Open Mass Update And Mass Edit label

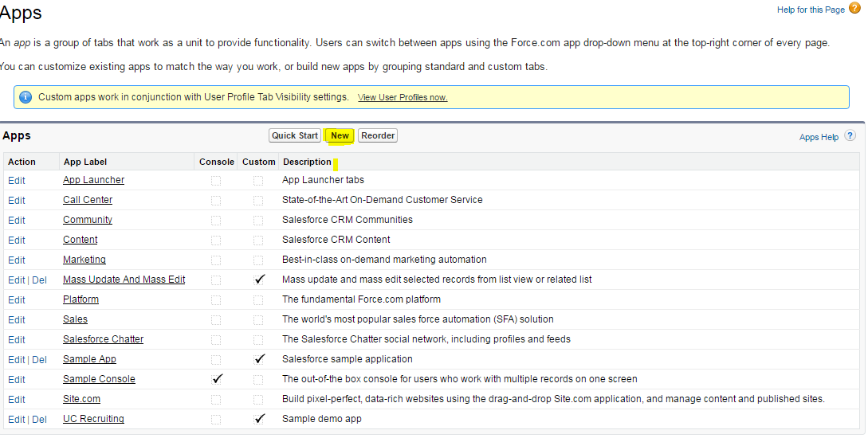click(124, 280)
